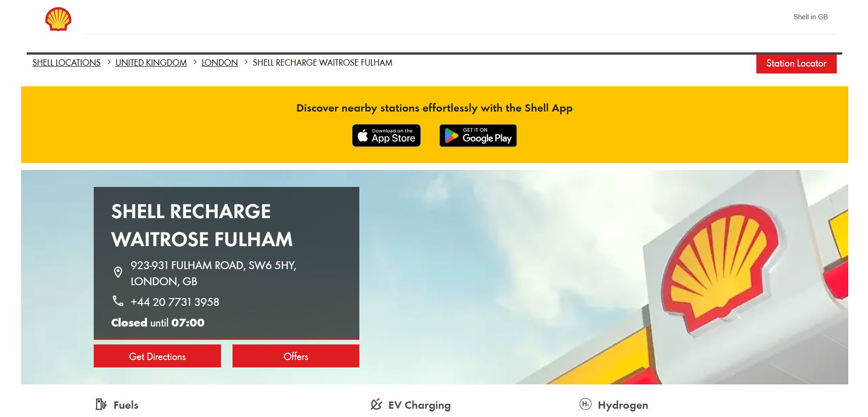Click the Shell in GB label
The image size is (868, 417).
click(x=810, y=17)
